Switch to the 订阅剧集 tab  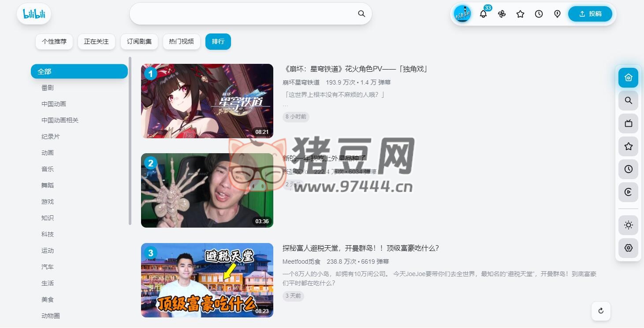coord(139,41)
